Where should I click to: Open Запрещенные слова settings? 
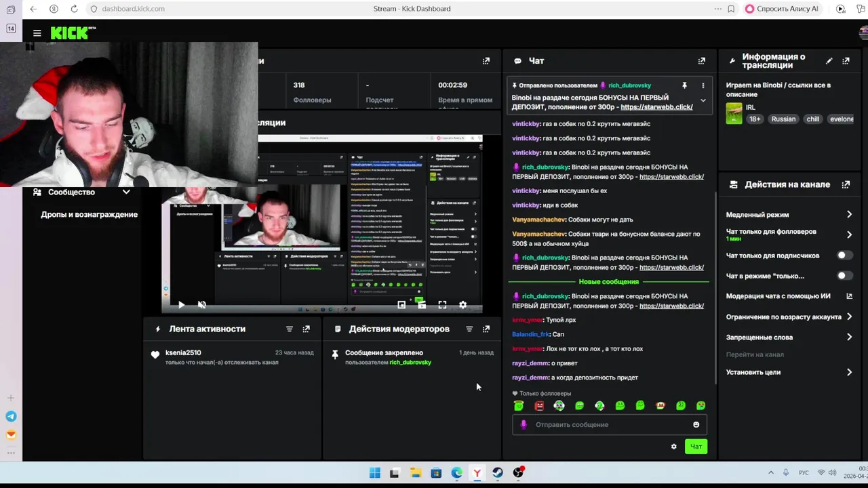pos(789,338)
